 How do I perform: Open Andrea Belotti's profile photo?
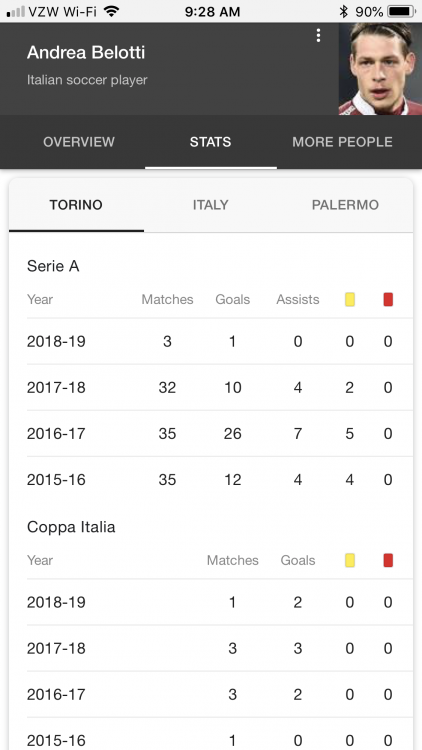pos(380,69)
